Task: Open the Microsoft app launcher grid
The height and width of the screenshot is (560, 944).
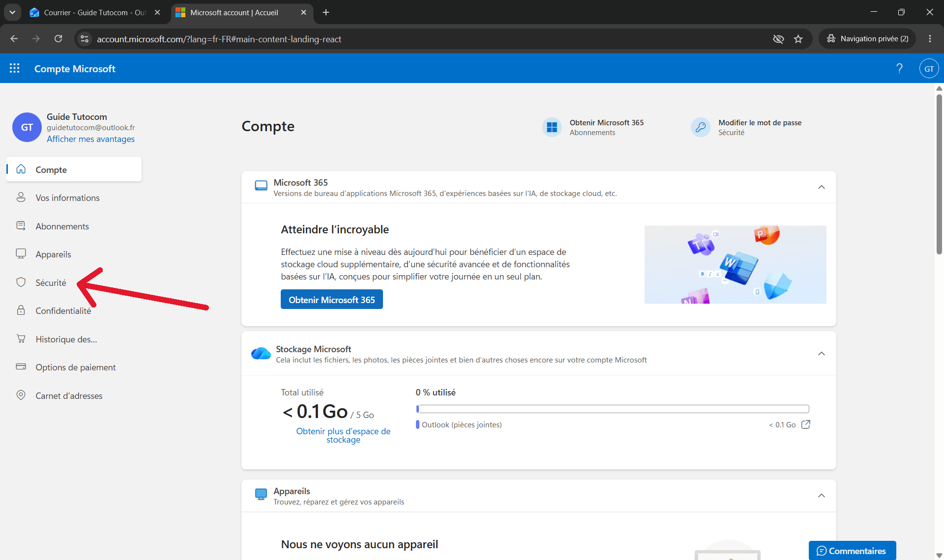Action: 15,68
